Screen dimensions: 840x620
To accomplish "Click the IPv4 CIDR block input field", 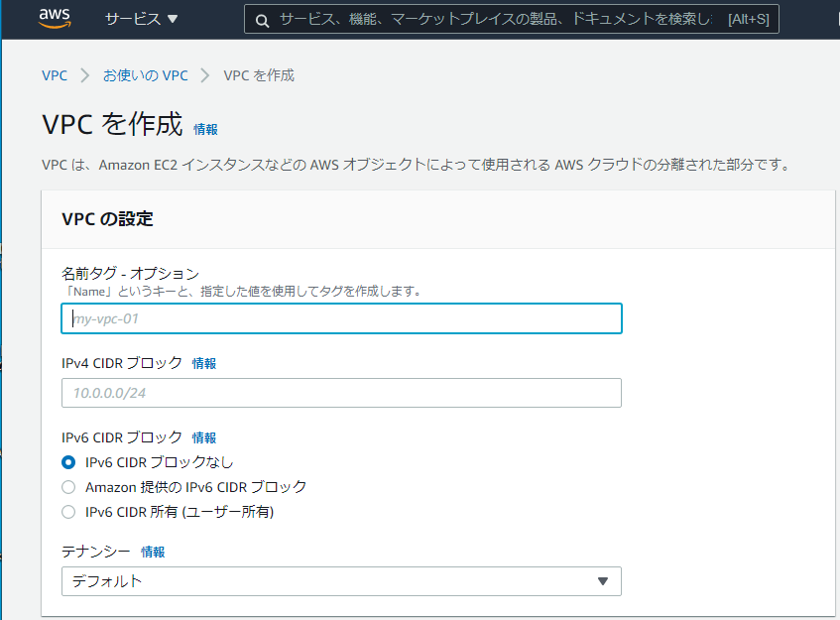I will pyautogui.click(x=341, y=393).
